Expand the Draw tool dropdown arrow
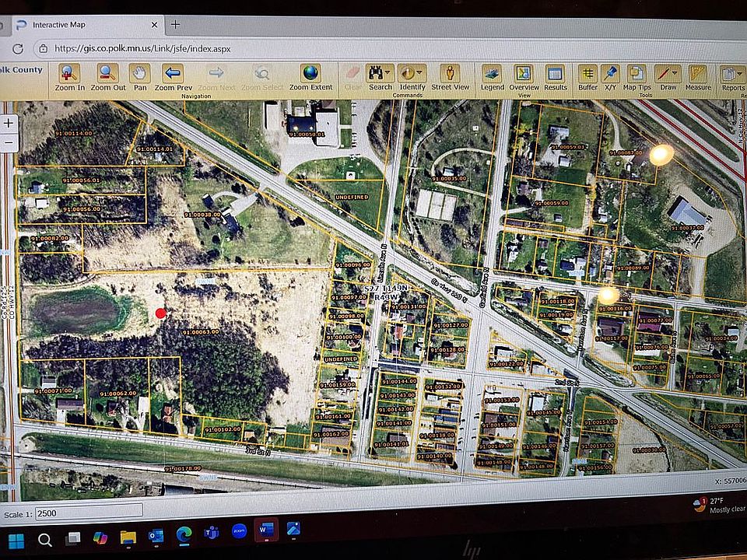 pyautogui.click(x=675, y=73)
